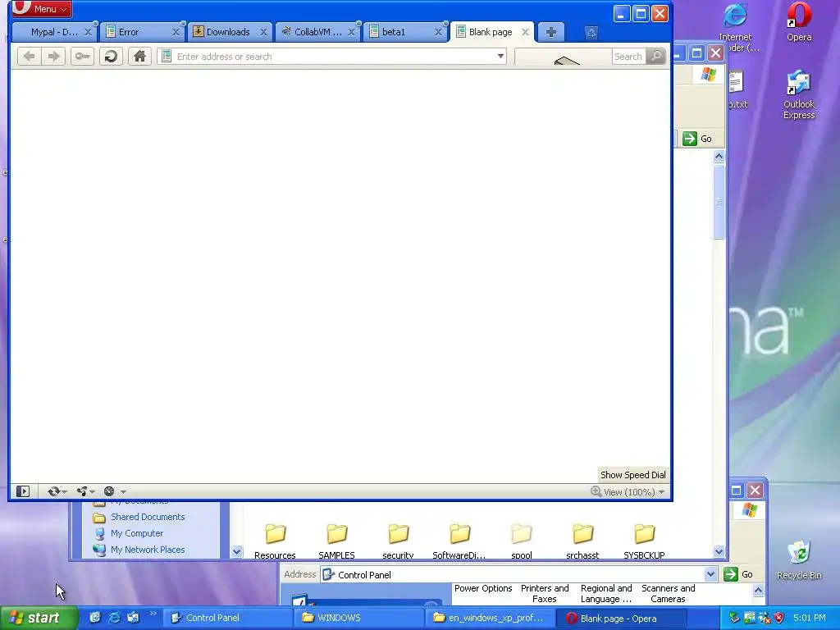Reload the page in Opera

111,57
